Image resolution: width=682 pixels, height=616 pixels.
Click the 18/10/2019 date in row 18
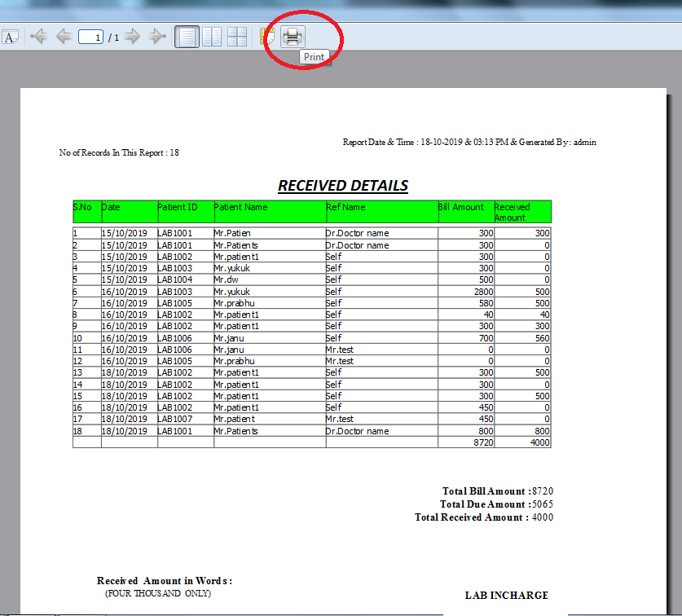(124, 431)
